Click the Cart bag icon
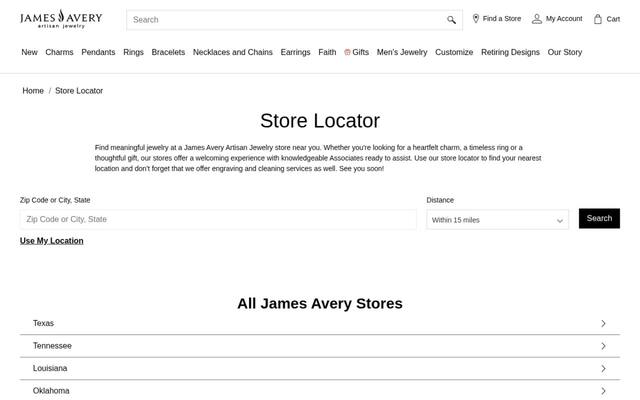 click(x=598, y=19)
